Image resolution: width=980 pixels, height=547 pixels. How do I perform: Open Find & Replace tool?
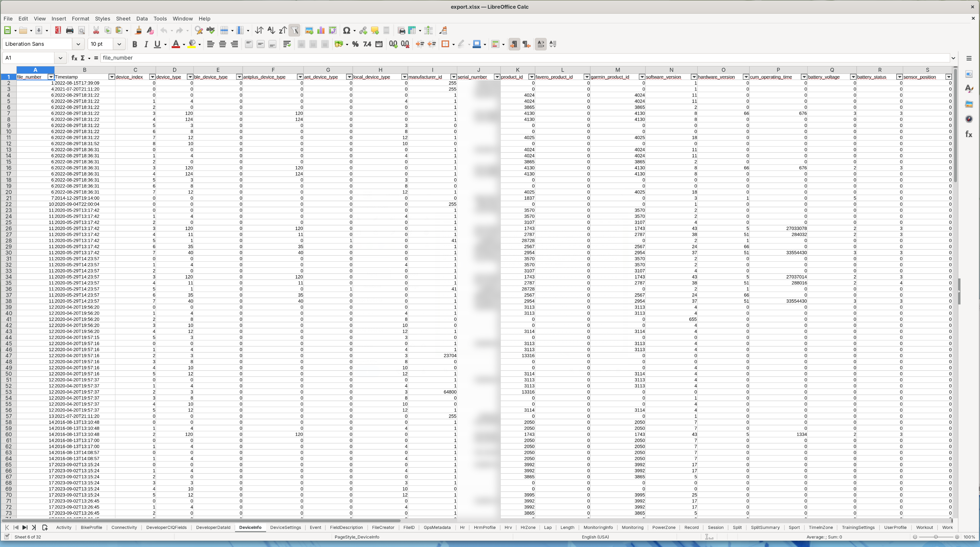click(199, 30)
